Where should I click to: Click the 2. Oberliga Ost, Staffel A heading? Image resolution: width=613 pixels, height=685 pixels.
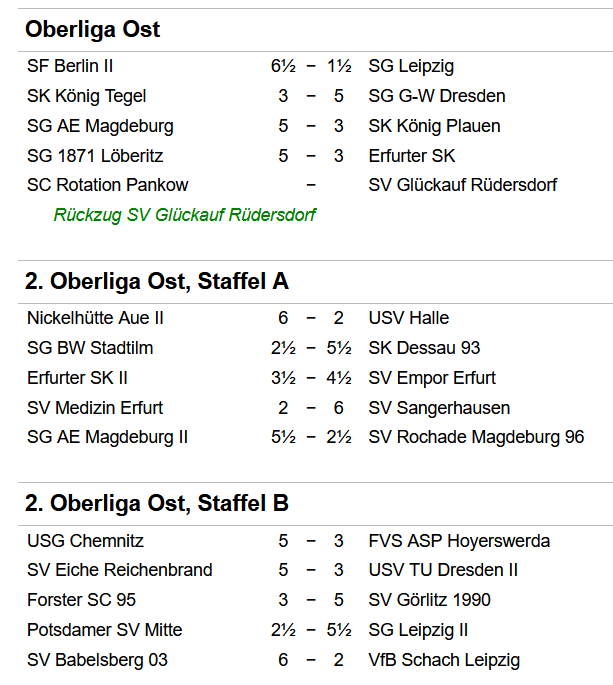click(157, 282)
